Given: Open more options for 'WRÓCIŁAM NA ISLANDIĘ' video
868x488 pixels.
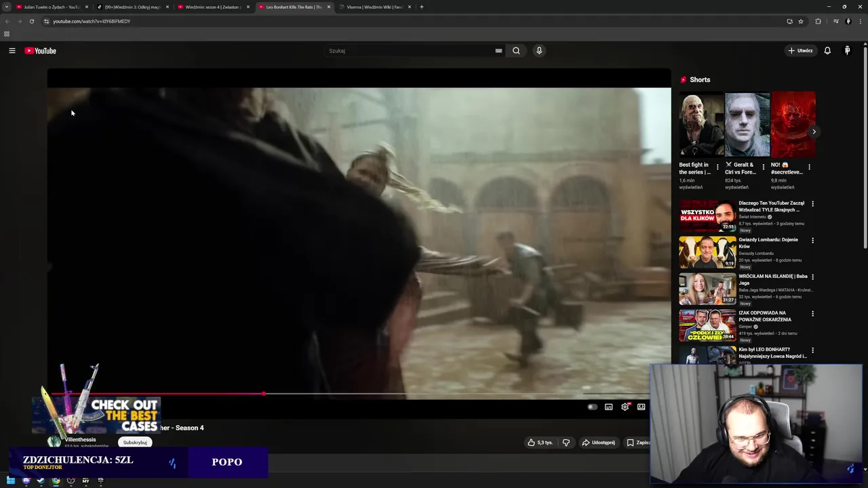Looking at the screenshot, I should coord(812,277).
